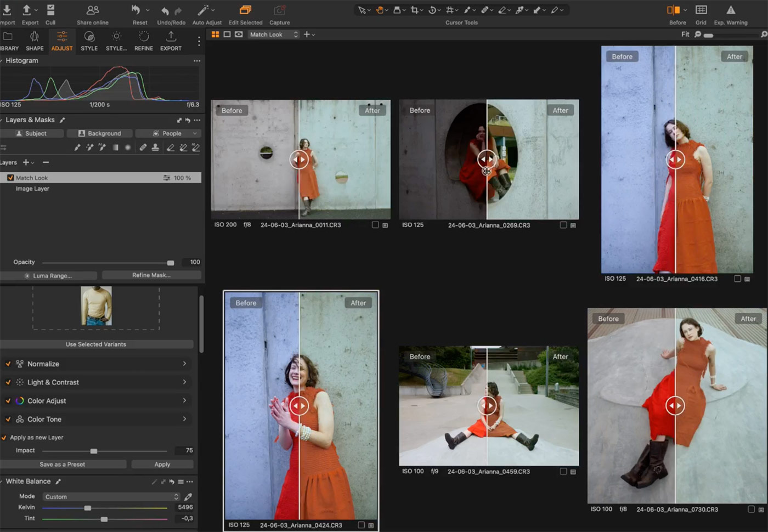Toggle the Grid overlay icon
Viewport: 768px width, 532px height.
coord(701,10)
